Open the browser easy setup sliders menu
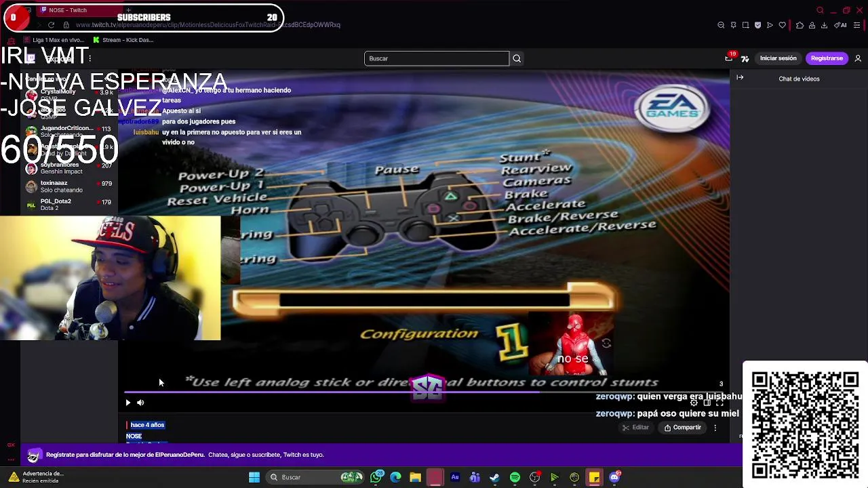Viewport: 868px width, 488px height. coord(858,25)
